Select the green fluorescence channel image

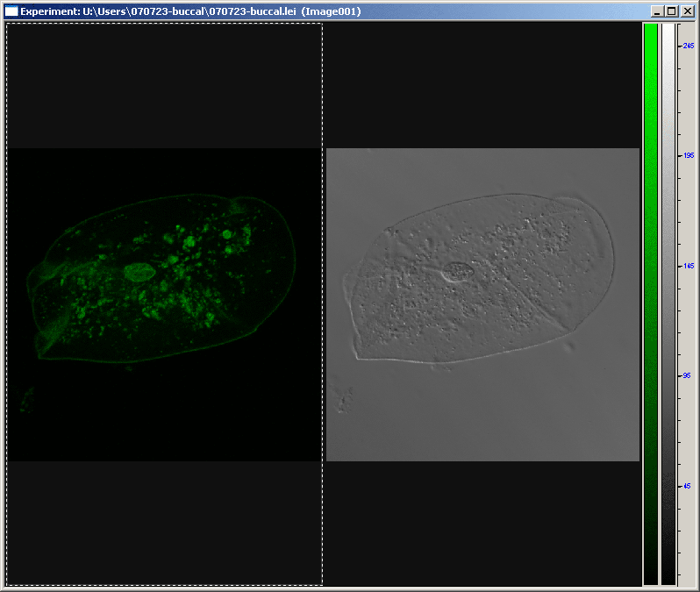coord(164,304)
